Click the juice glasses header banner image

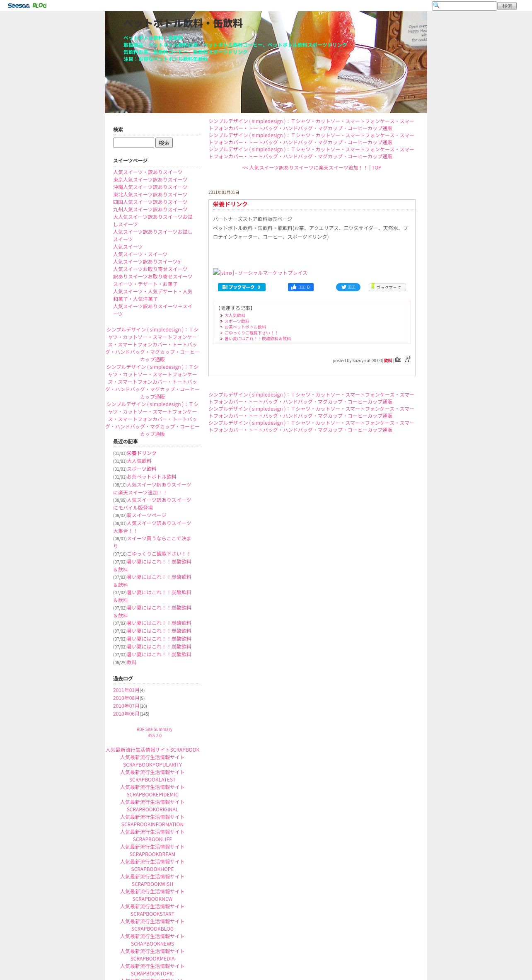pos(266,62)
